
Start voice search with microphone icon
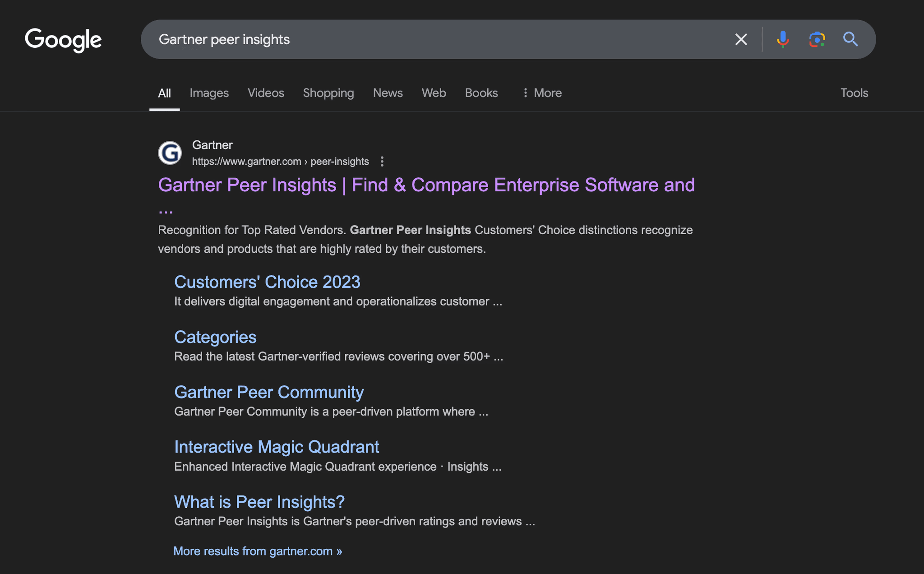point(783,39)
